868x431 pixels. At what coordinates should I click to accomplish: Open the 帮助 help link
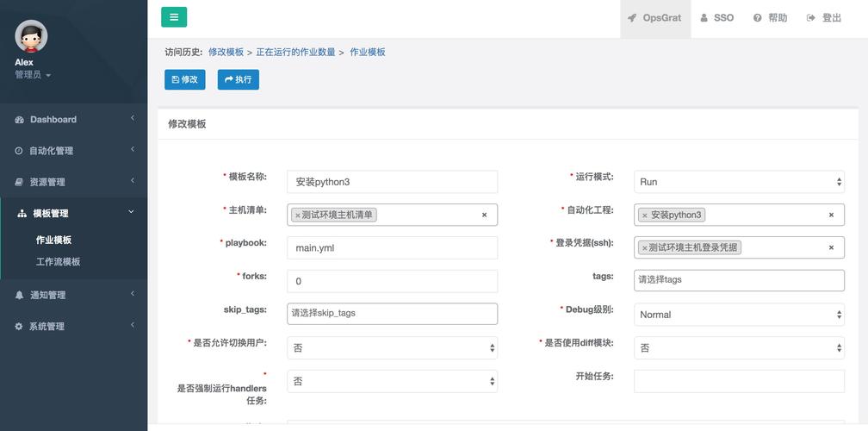pyautogui.click(x=771, y=18)
